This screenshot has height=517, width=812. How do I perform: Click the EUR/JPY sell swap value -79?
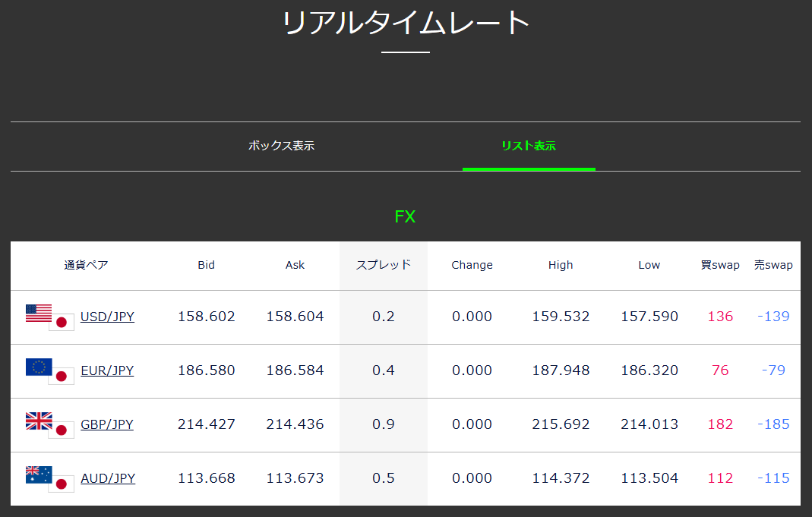pyautogui.click(x=773, y=370)
